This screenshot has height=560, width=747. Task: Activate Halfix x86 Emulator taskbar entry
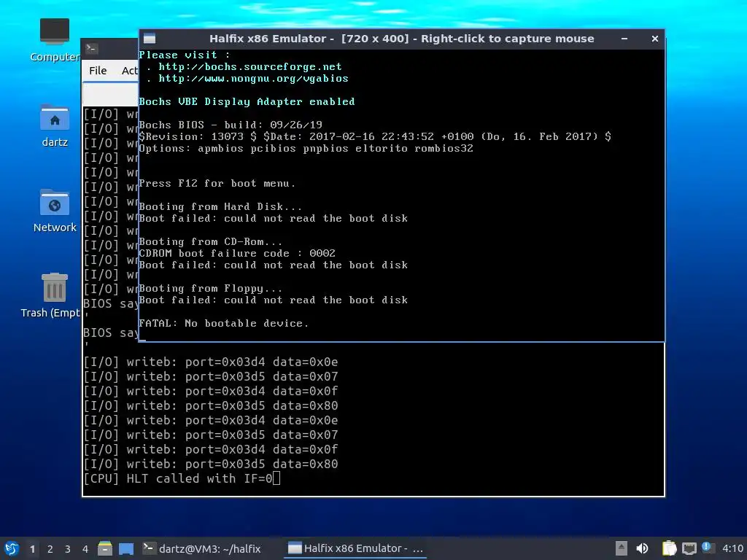(x=355, y=548)
